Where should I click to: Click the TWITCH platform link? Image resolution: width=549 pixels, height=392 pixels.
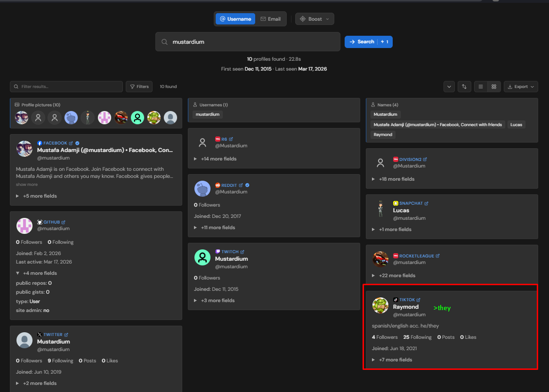point(230,252)
